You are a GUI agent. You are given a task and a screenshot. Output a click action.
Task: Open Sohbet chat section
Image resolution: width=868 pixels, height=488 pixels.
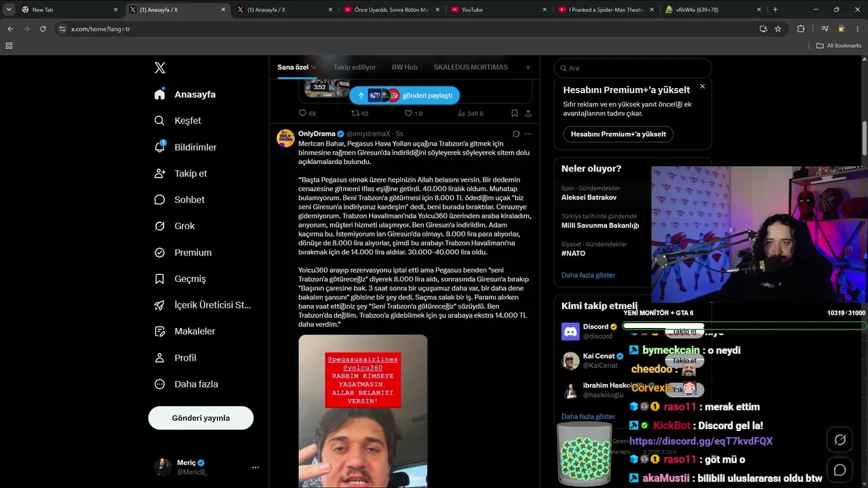[179, 200]
